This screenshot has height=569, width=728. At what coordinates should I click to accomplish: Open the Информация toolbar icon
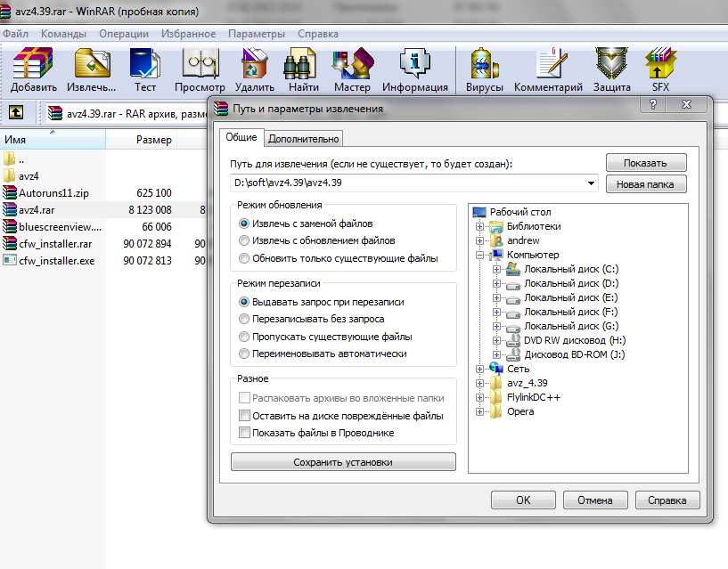point(414,63)
